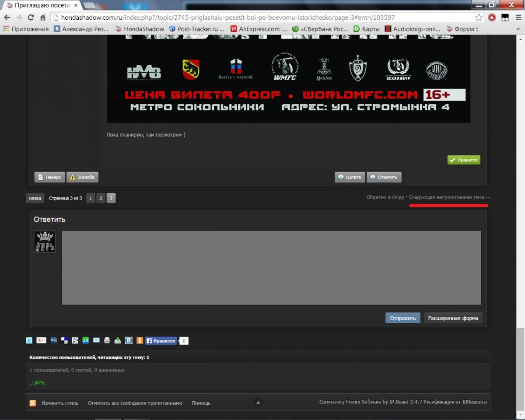The height and width of the screenshot is (420, 525).
Task: Click the event poster banner image
Action: coord(289,79)
